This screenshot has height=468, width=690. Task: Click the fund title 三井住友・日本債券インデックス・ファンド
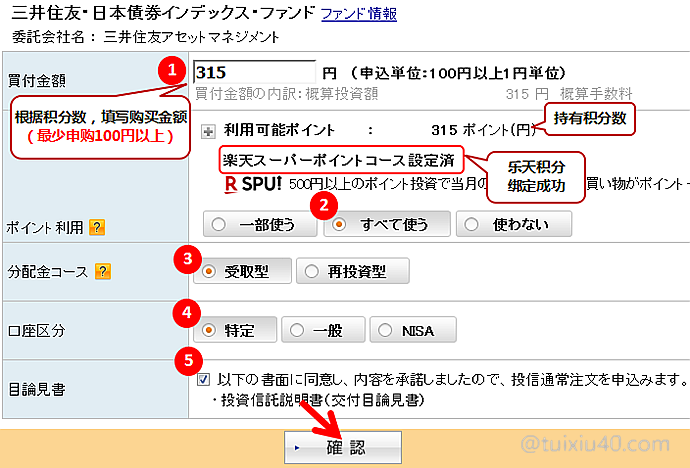pyautogui.click(x=162, y=14)
